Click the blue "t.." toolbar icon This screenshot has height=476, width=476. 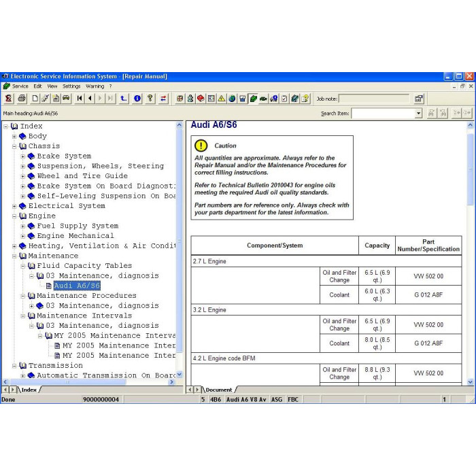124,99
